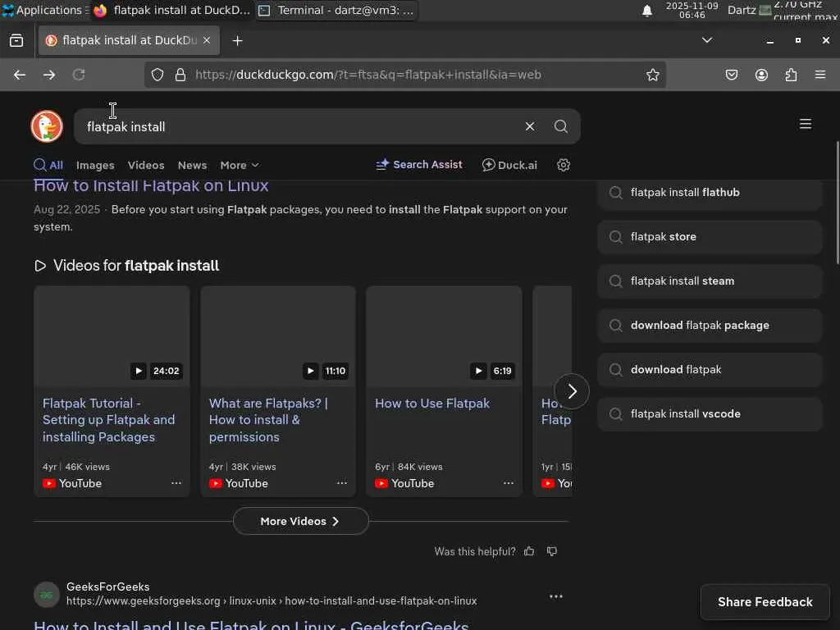Open What are Flatpaks How to install title
This screenshot has width=840, height=630.
[268, 420]
